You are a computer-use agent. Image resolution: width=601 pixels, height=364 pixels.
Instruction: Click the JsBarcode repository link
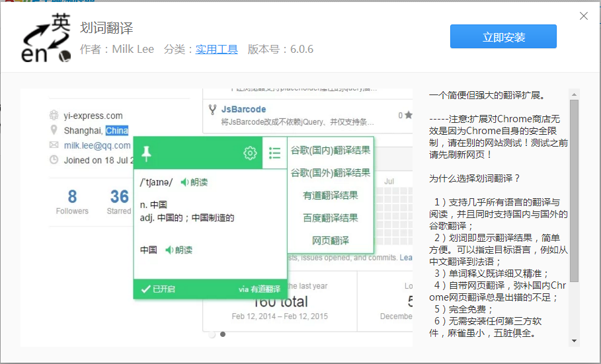[244, 109]
